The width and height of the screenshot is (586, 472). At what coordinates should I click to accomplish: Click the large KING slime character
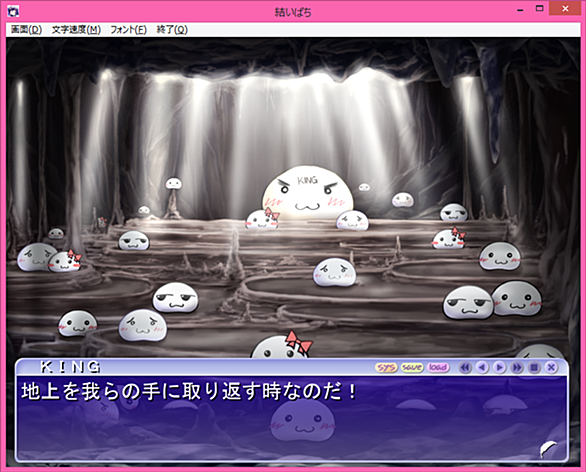tap(308, 193)
